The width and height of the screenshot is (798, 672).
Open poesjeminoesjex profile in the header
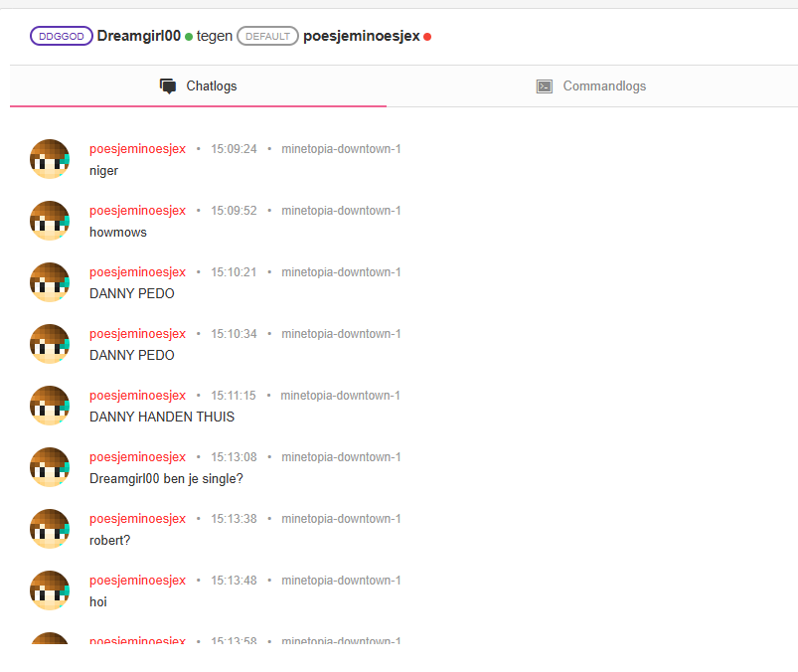pos(361,36)
